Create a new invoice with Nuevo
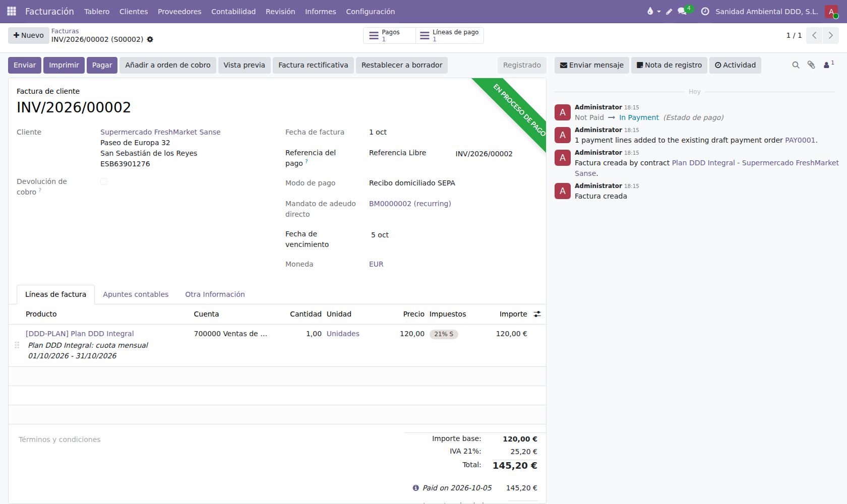The image size is (847, 504). 29,35
